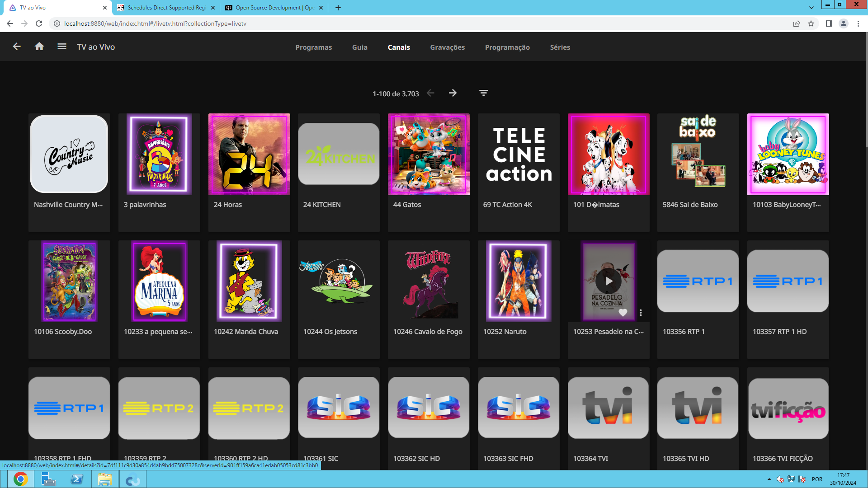Open more options on Pesadelo na Cozinha card
Image resolution: width=868 pixels, height=488 pixels.
pyautogui.click(x=641, y=313)
